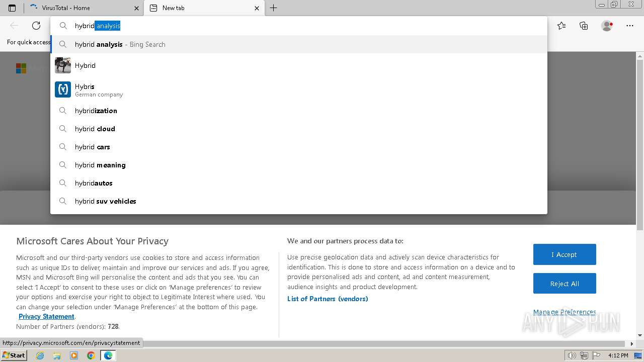The image size is (644, 362).
Task: Click the New tab page favicon
Action: (x=153, y=8)
